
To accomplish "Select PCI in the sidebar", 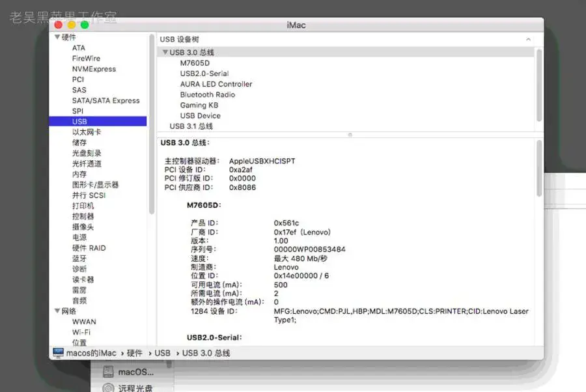I will [77, 79].
